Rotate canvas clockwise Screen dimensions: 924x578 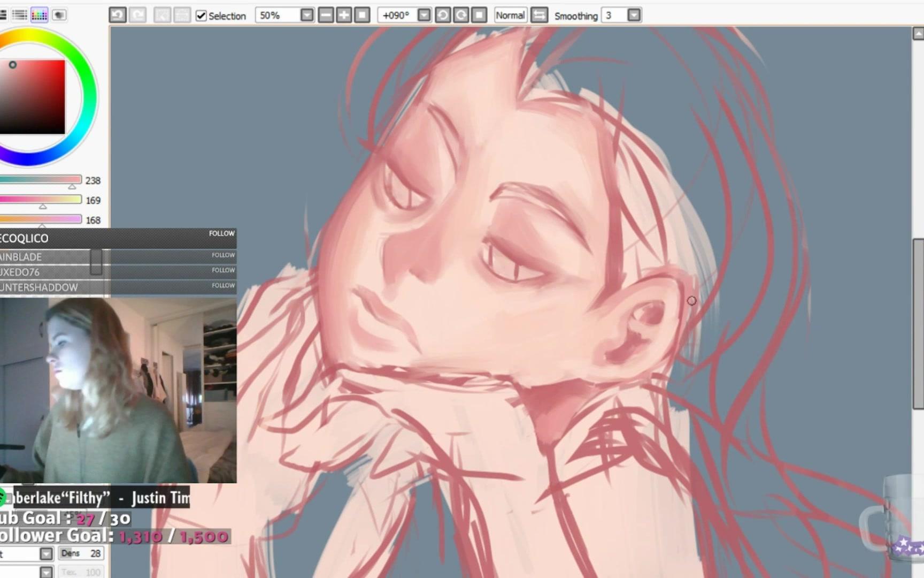pyautogui.click(x=461, y=15)
